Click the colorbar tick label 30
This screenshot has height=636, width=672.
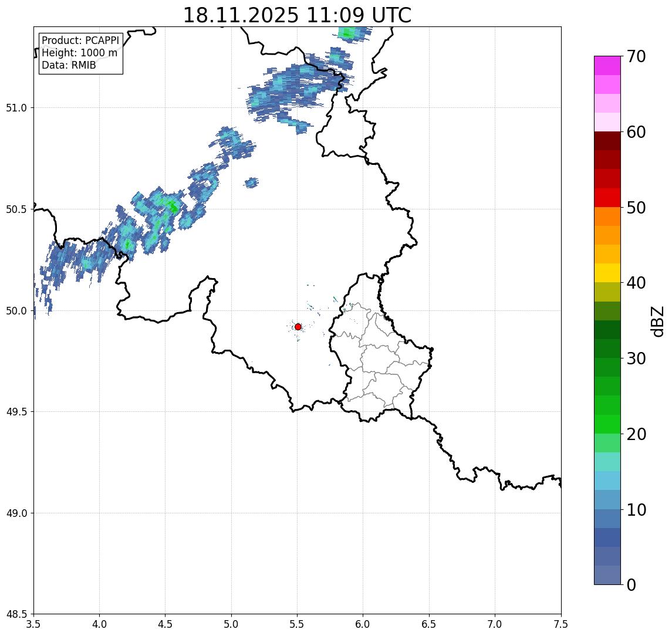(636, 358)
